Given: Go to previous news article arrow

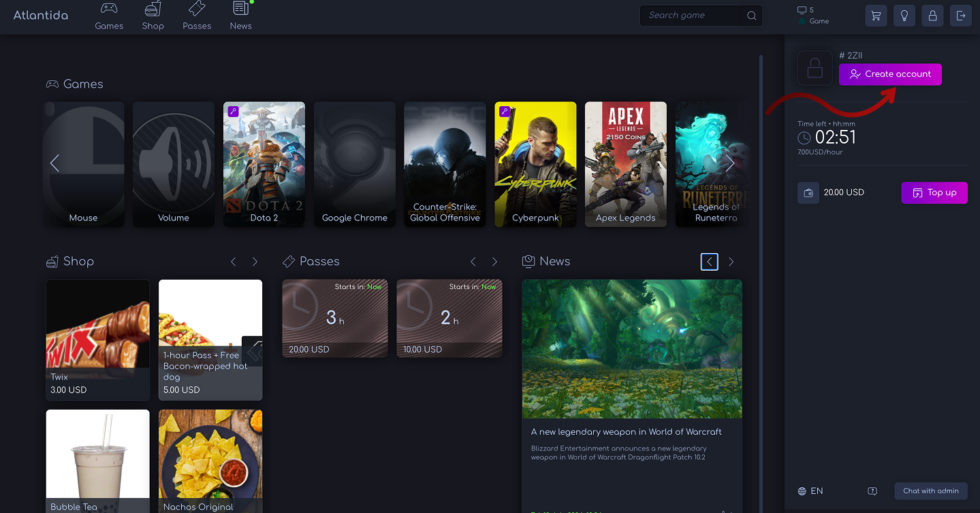Looking at the screenshot, I should 710,262.
